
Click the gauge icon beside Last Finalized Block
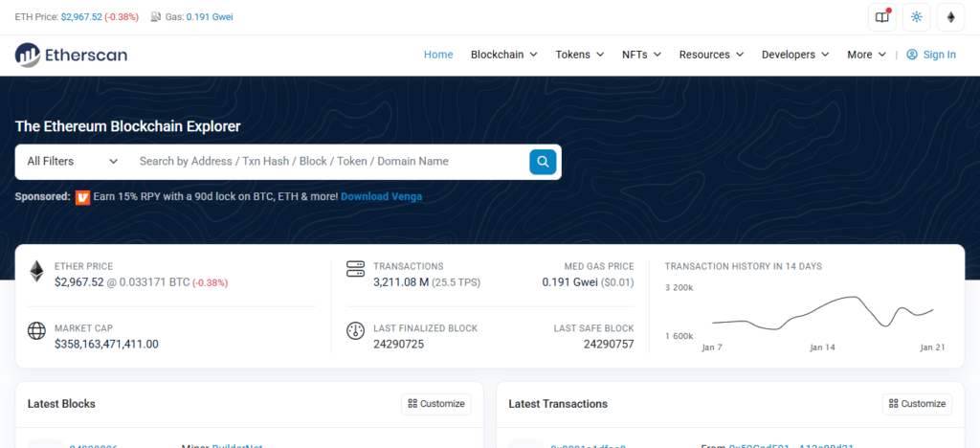(355, 330)
